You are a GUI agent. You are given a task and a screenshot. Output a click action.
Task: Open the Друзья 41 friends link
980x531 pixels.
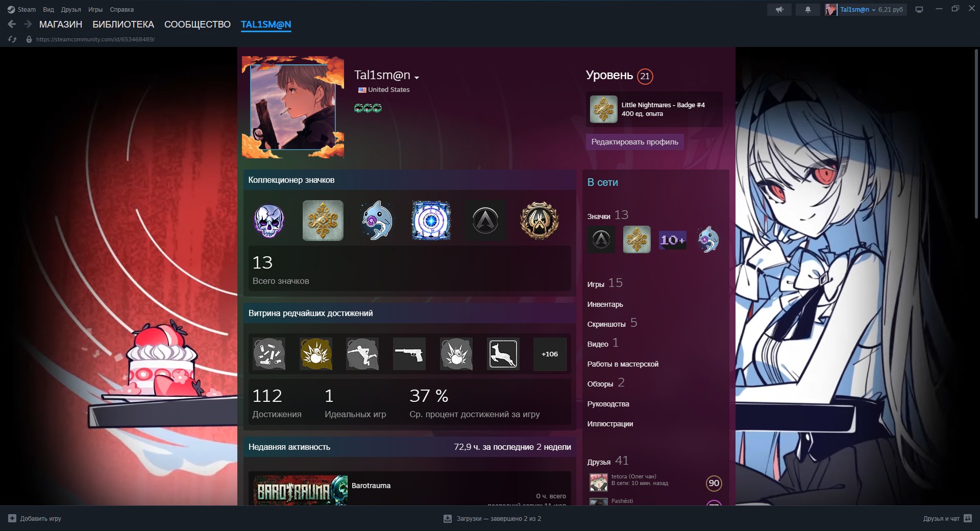click(x=608, y=461)
